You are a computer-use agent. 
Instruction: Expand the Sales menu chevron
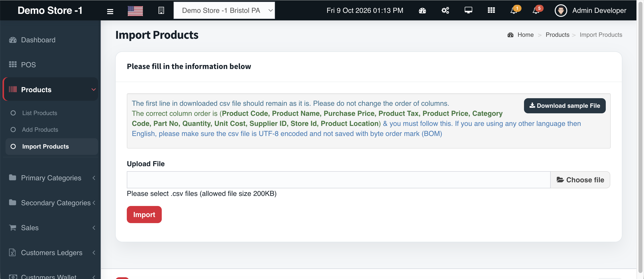(94, 228)
